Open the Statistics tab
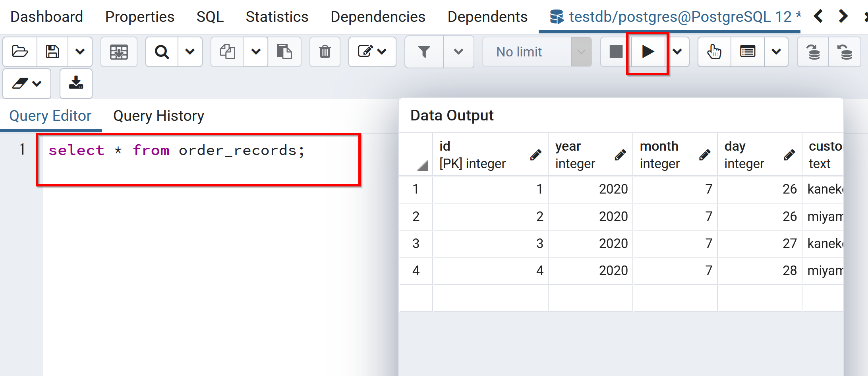868x376 pixels. point(277,17)
